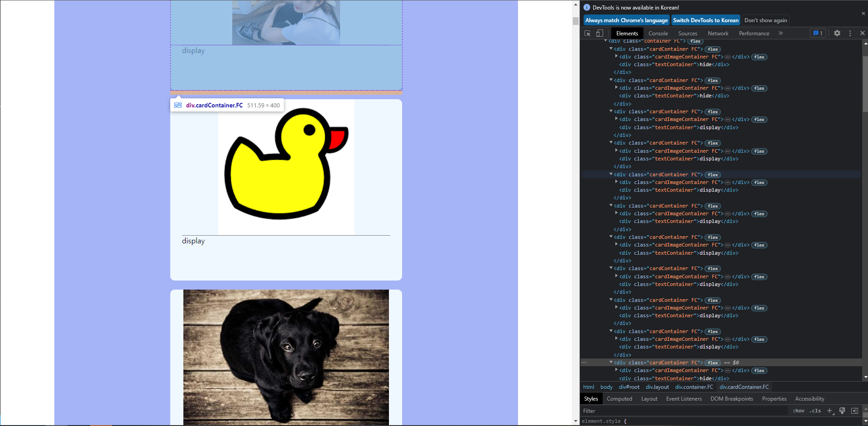Viewport: 868px width, 426px height.
Task: Open the Layout pane tab
Action: pyautogui.click(x=649, y=399)
